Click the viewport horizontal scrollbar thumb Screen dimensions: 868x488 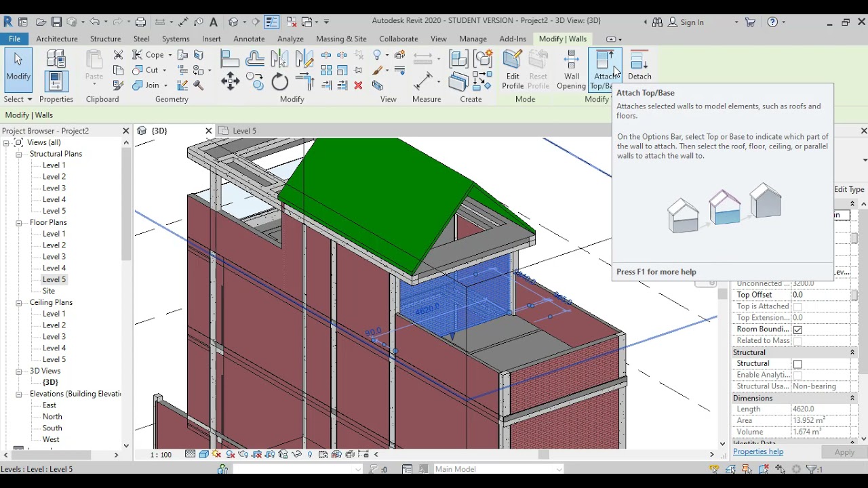pos(542,455)
